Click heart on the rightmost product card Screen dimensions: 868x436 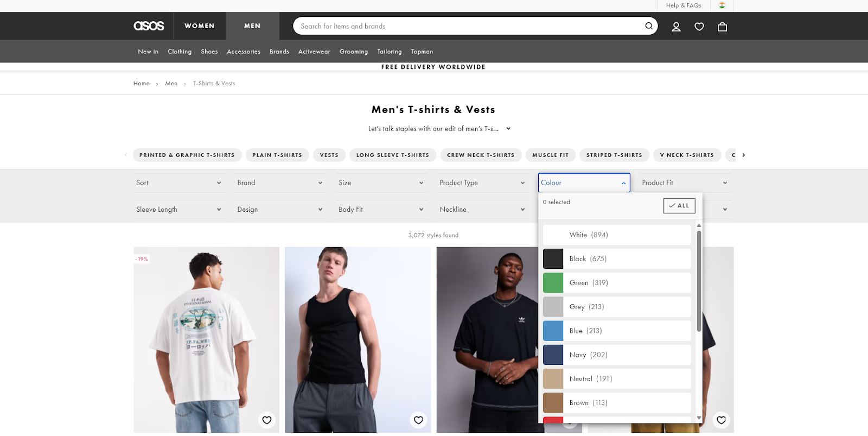point(721,420)
